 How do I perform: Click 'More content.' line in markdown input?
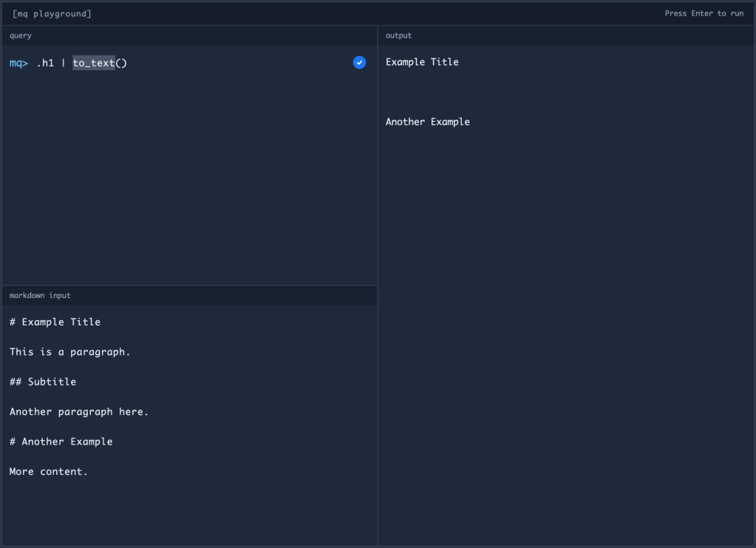[49, 472]
